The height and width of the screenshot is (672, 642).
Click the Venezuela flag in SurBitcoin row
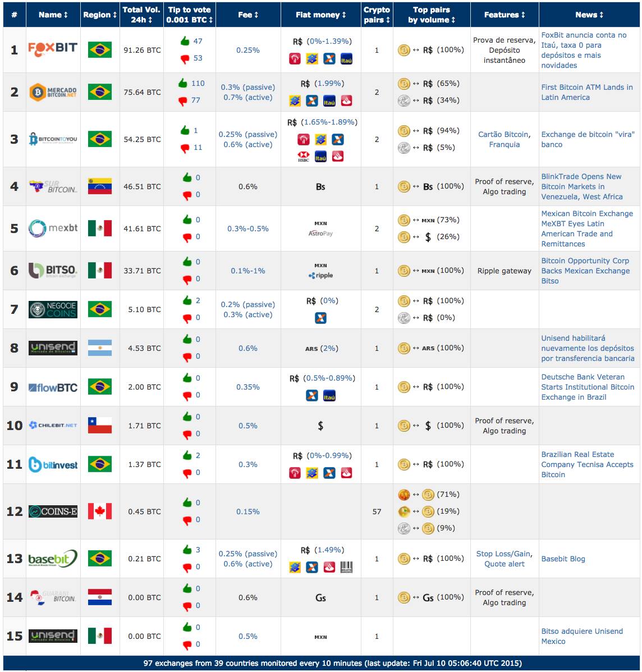coord(100,186)
